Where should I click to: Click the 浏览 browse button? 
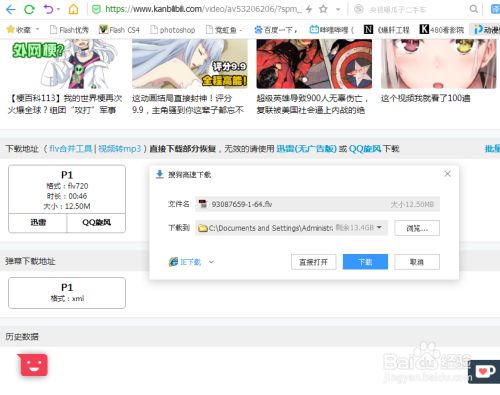coord(417,228)
